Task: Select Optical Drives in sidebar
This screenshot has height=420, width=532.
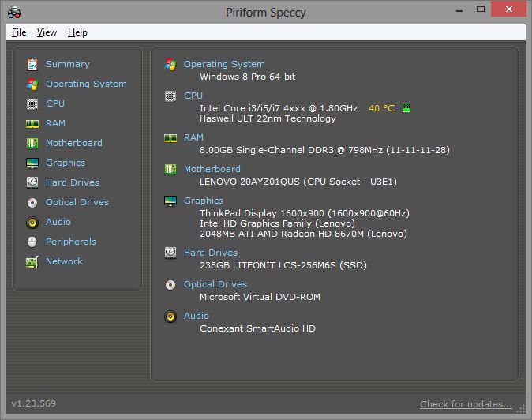Action: pyautogui.click(x=77, y=202)
